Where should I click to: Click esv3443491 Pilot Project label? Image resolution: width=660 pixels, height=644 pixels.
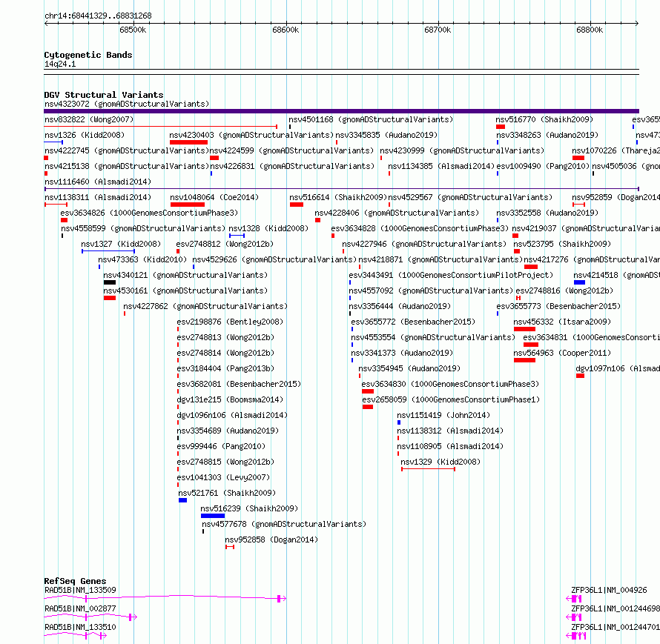451,275
